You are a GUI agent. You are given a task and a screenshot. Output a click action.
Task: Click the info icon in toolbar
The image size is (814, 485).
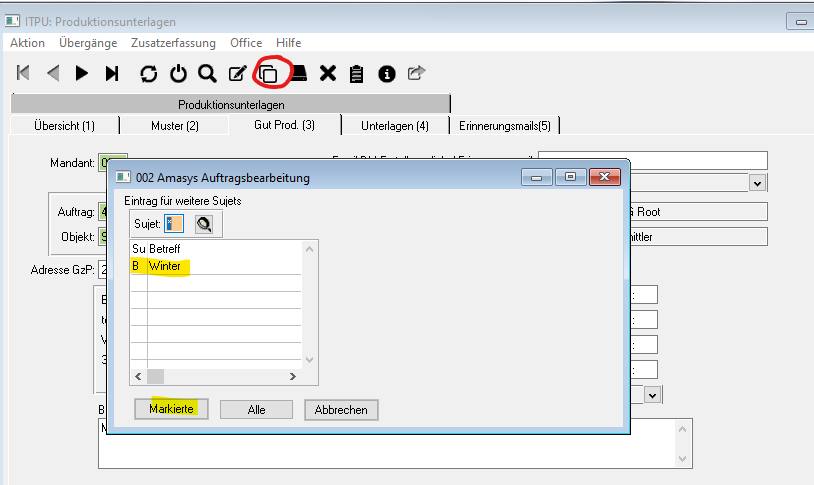[387, 73]
